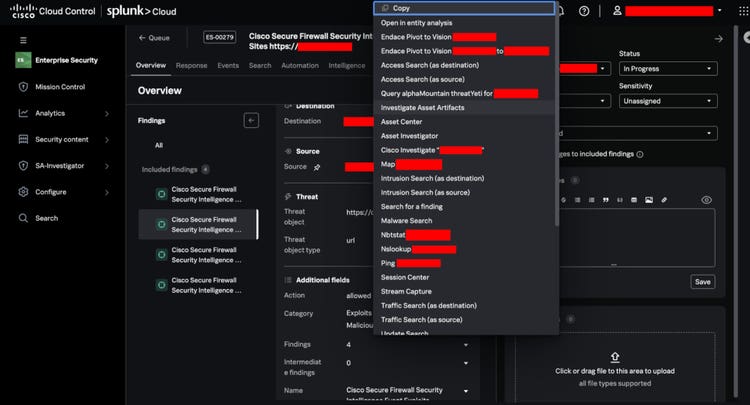The width and height of the screenshot is (750, 405).
Task: Expand the Analytics sidebar submenu
Action: 107,113
